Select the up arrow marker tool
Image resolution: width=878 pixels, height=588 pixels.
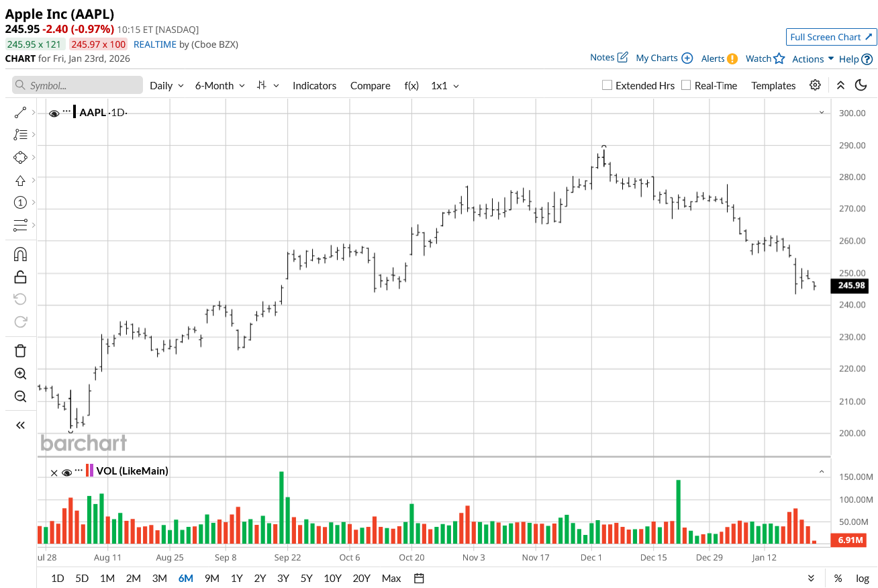20,181
